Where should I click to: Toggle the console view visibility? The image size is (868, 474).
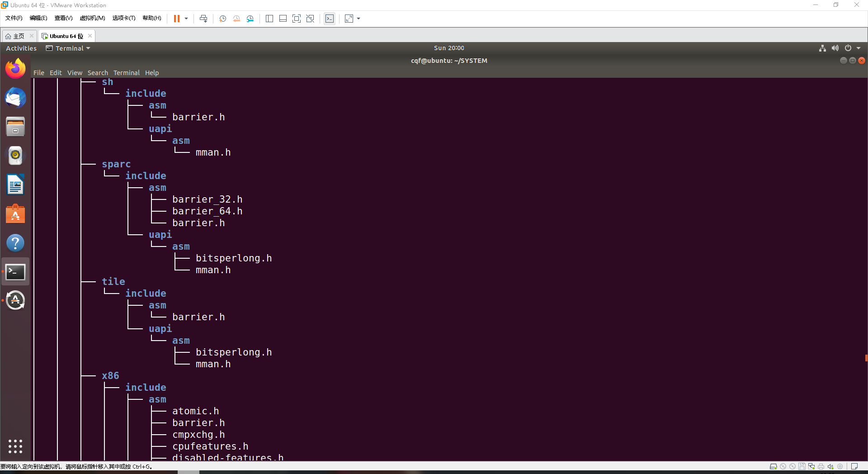283,19
